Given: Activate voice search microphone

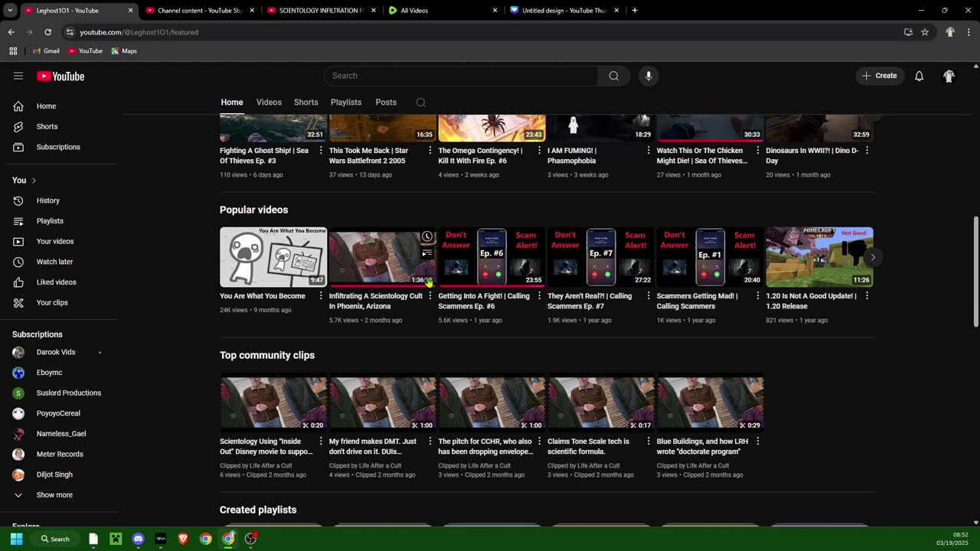Looking at the screenshot, I should pyautogui.click(x=648, y=76).
